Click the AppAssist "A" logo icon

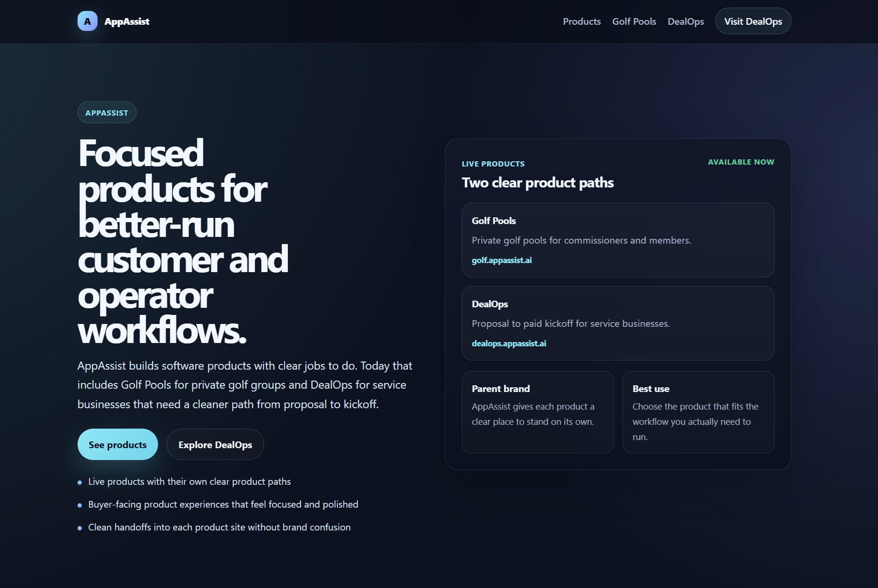click(x=87, y=21)
